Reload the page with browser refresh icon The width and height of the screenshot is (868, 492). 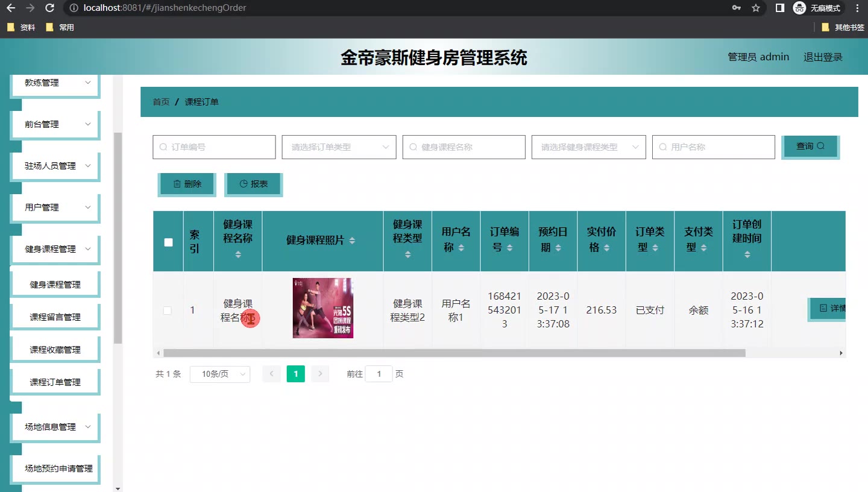[50, 8]
